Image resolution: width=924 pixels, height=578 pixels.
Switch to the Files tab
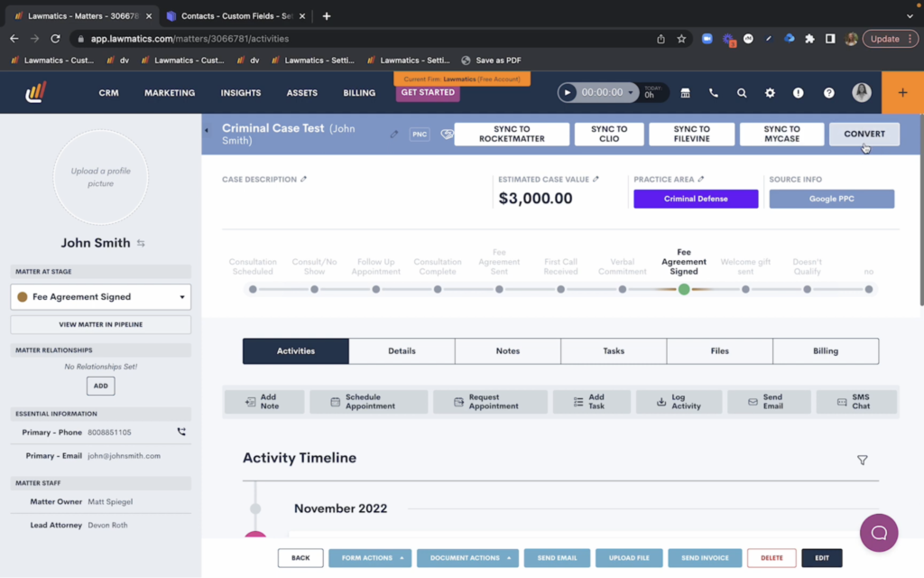point(719,351)
